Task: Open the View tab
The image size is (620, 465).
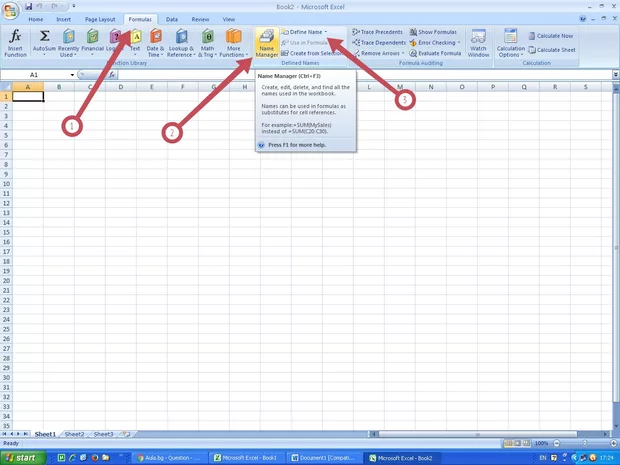Action: pyautogui.click(x=229, y=19)
